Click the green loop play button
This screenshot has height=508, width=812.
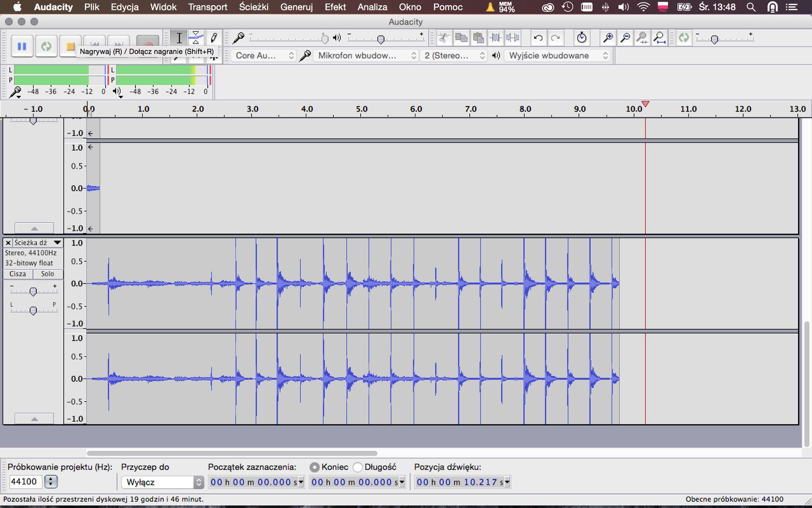tap(46, 46)
